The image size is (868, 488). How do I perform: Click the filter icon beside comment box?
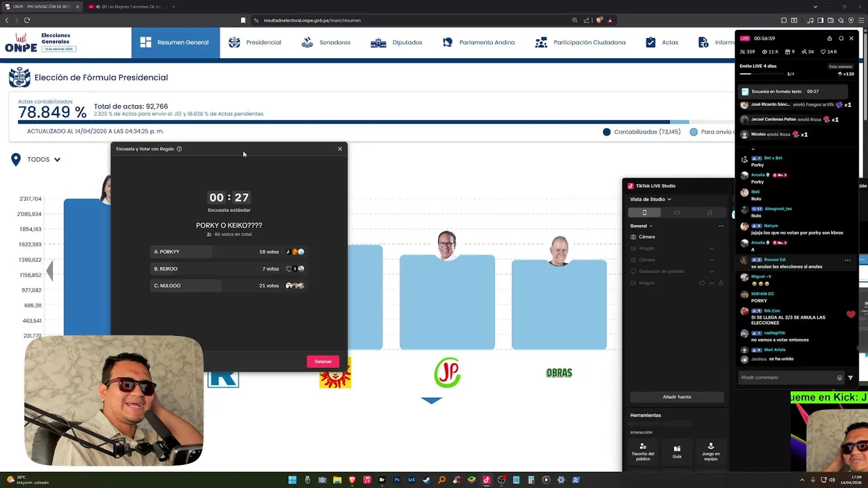point(850,378)
